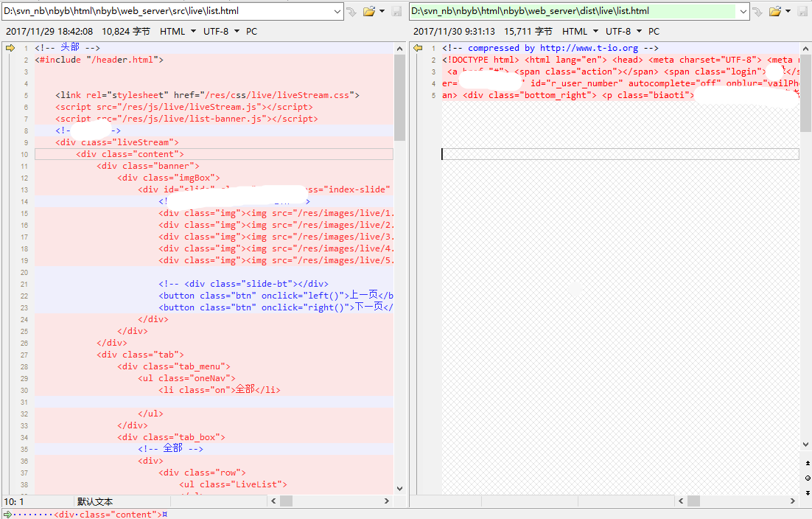This screenshot has width=812, height=519.
Task: Open the right pane UTF-8 encoding dropdown
Action: [623, 32]
